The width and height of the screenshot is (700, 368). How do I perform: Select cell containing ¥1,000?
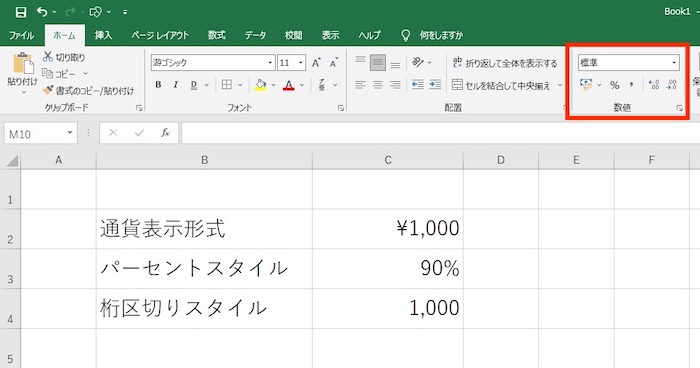(x=388, y=229)
